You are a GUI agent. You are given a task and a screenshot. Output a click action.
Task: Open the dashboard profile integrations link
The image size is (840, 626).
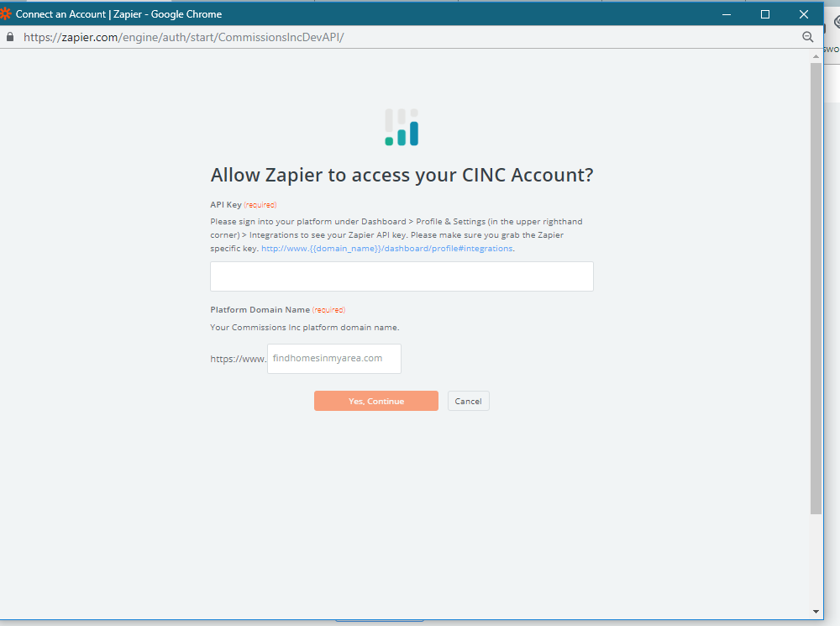tap(386, 249)
